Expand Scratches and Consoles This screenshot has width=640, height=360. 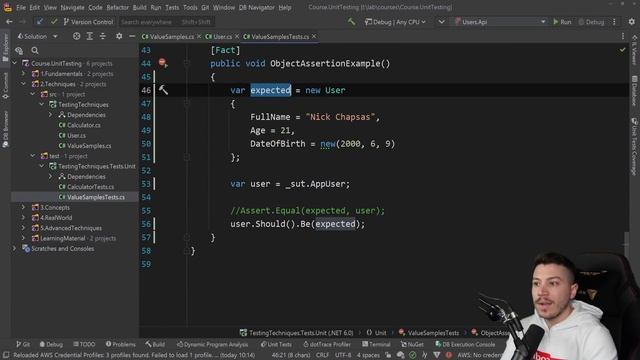[x=15, y=249]
